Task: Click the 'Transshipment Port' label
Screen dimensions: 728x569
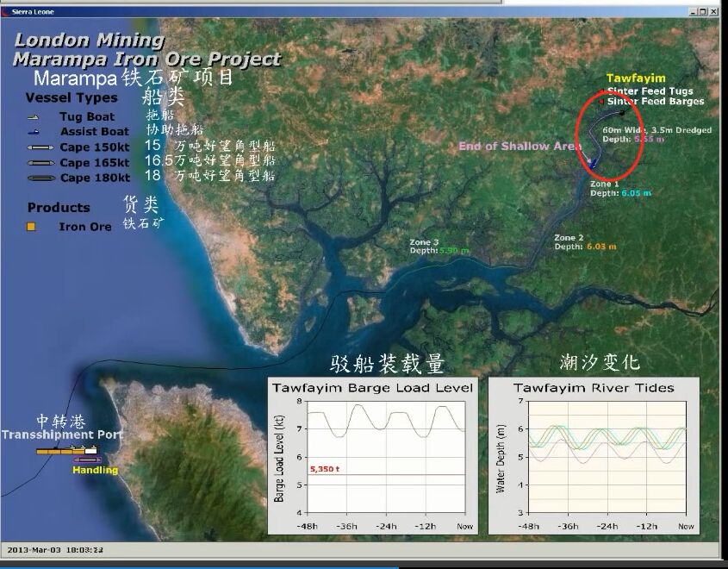Action: coord(62,435)
